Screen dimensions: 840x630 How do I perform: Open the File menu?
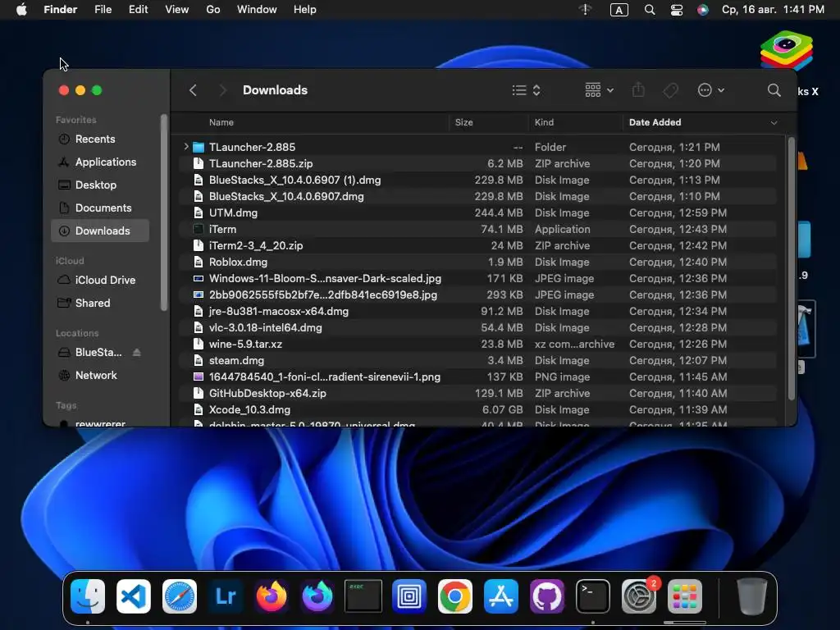[x=103, y=10]
